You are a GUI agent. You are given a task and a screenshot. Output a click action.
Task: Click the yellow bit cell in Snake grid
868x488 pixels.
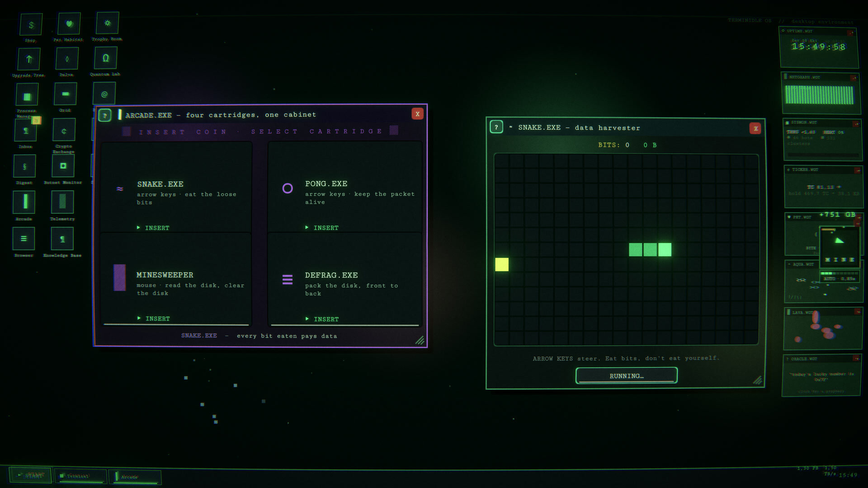502,264
